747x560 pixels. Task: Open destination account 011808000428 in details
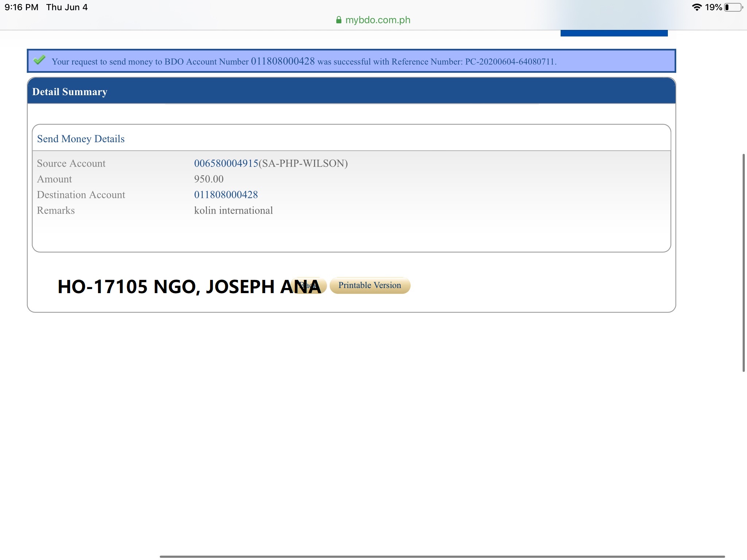tap(226, 195)
